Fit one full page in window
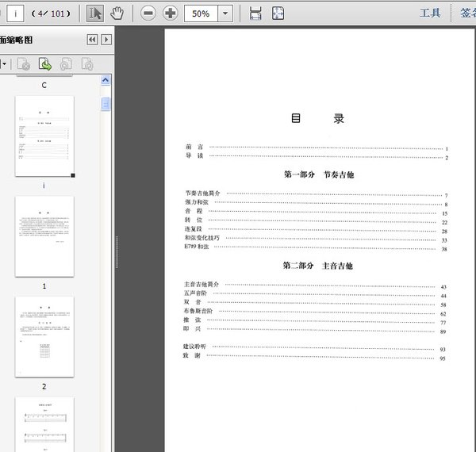476x452 pixels. tap(278, 13)
